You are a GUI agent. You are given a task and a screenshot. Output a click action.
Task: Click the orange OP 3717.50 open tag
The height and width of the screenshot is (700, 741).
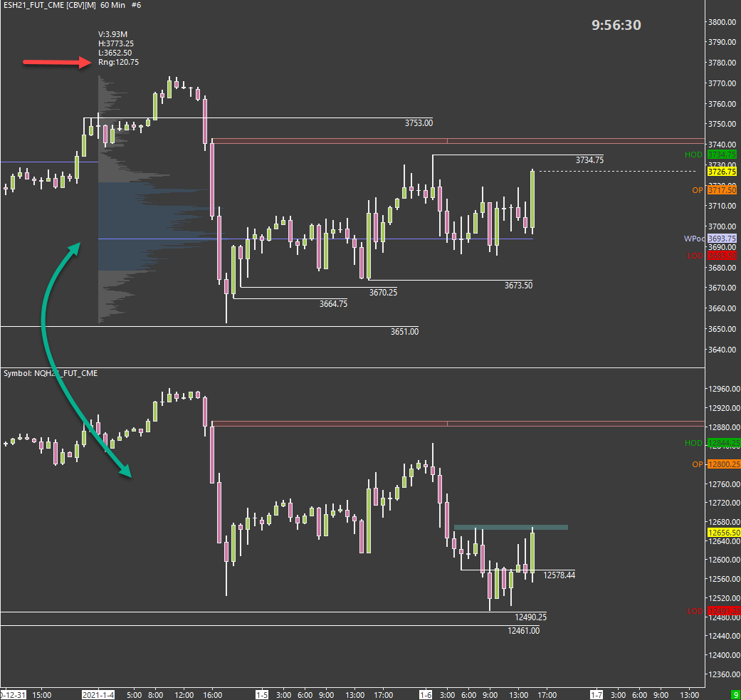[714, 190]
